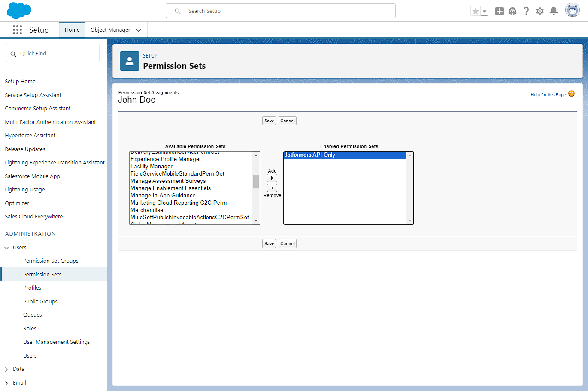588x391 pixels.
Task: Expand the Email section
Action: pyautogui.click(x=6, y=383)
